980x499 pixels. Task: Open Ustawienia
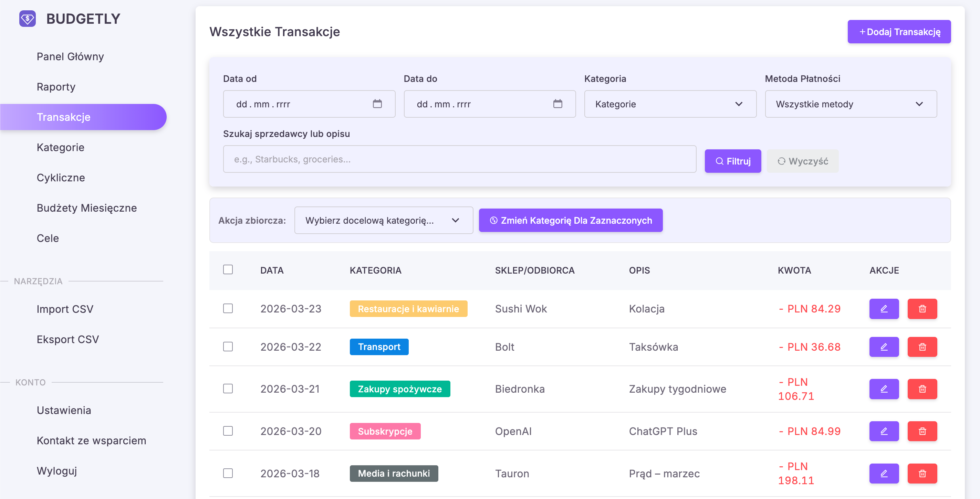[64, 410]
